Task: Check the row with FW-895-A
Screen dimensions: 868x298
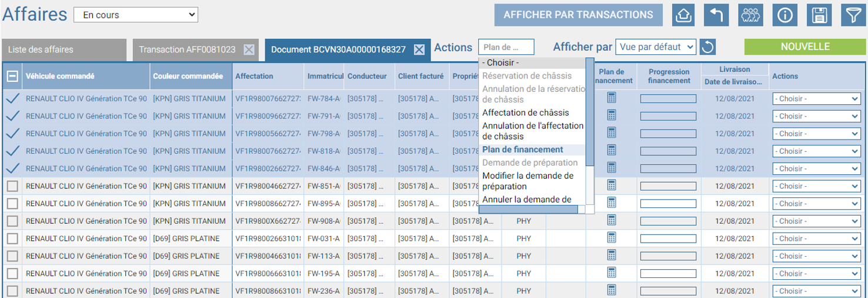Action: (x=12, y=204)
